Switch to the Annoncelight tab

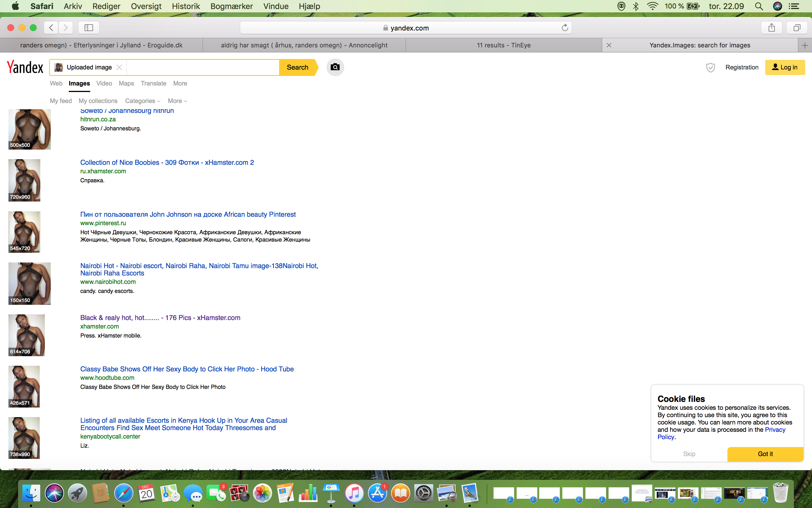click(x=304, y=45)
